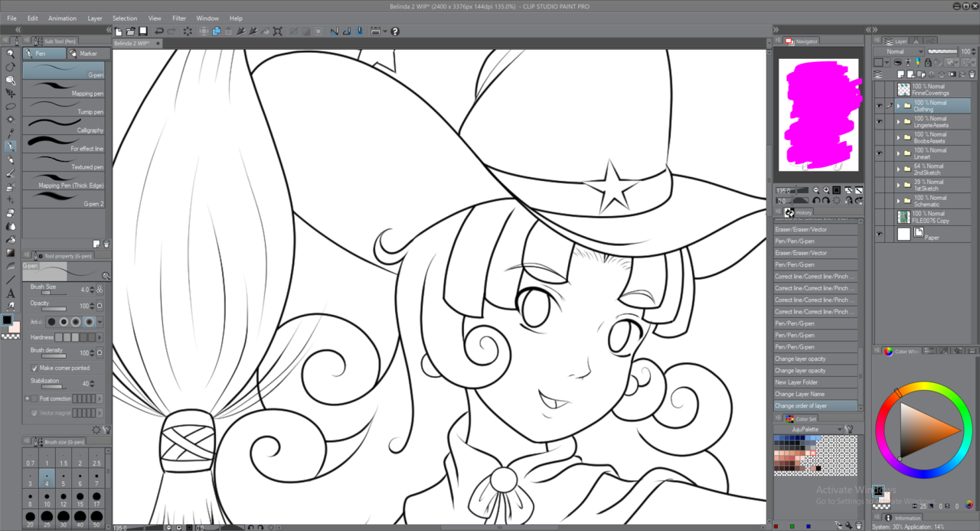
Task: Select the Eraser tool in the toolbar
Action: [x=11, y=213]
